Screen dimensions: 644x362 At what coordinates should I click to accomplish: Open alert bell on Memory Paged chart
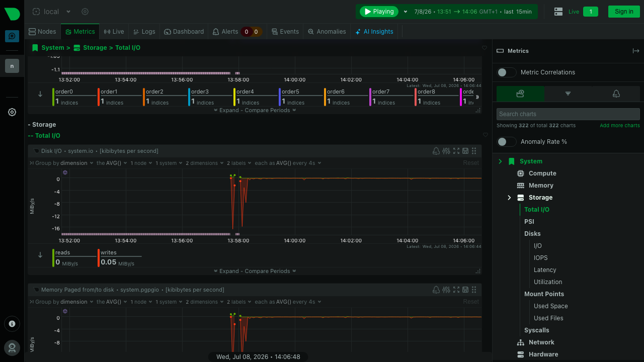pos(437,290)
